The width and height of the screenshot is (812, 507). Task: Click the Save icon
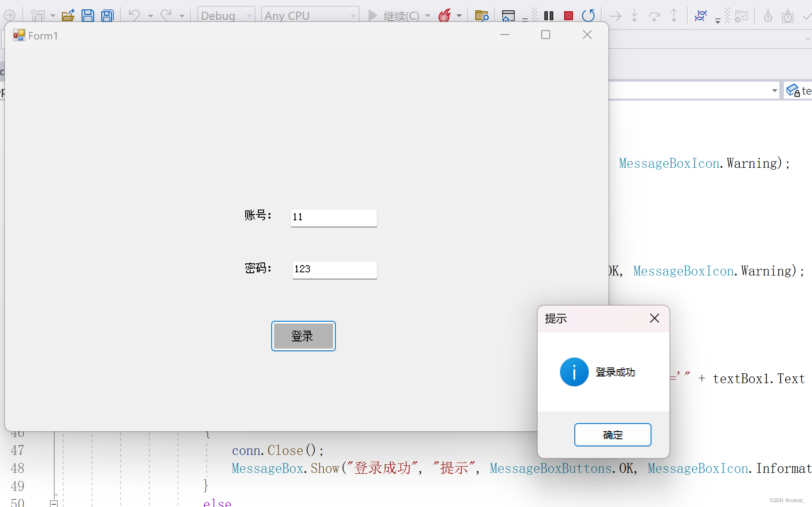pyautogui.click(x=88, y=15)
